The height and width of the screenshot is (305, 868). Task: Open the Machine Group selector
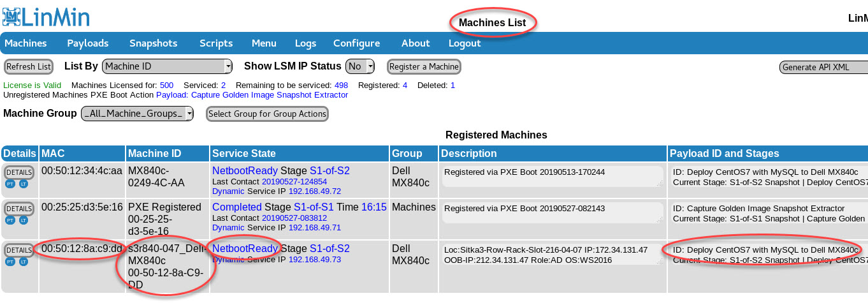[x=138, y=114]
